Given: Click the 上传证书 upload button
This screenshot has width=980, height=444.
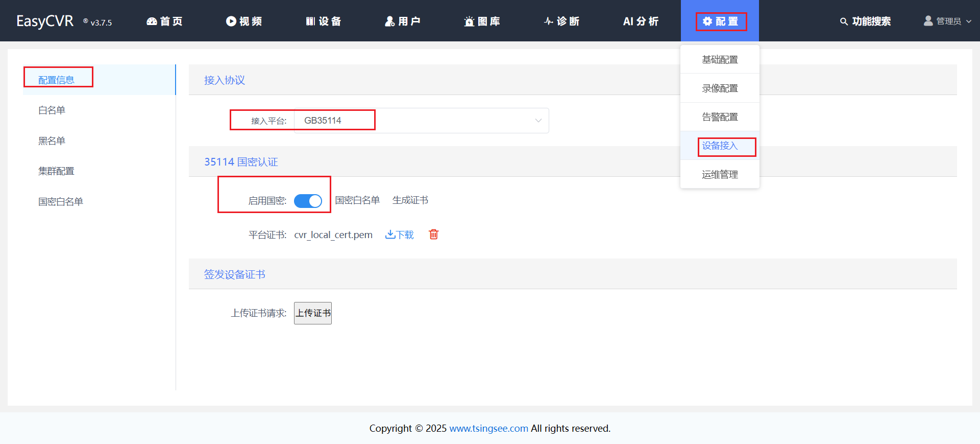Looking at the screenshot, I should click(x=313, y=313).
